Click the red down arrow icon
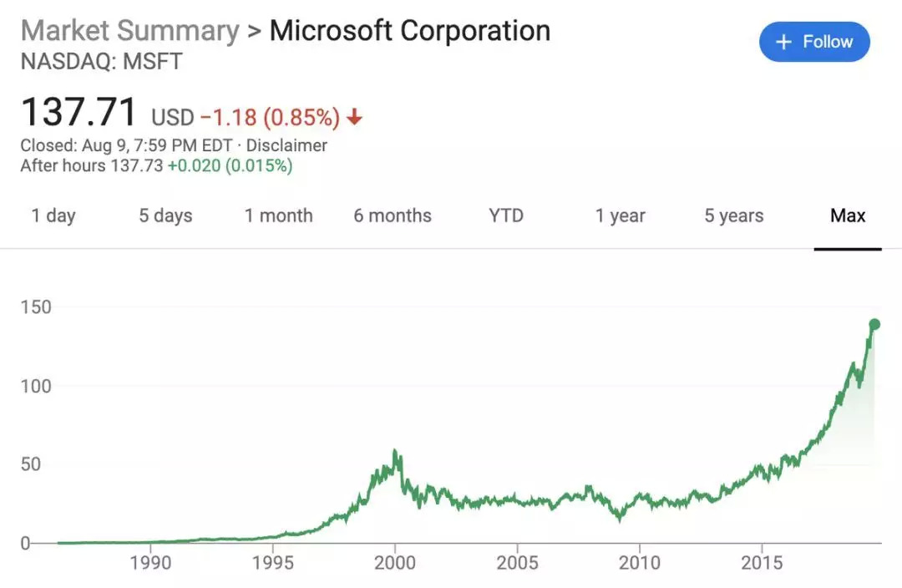 (355, 119)
